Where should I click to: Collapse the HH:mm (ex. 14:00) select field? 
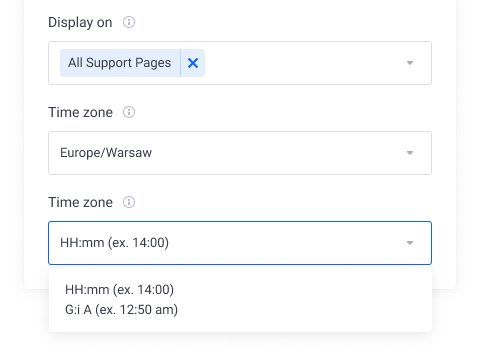pyautogui.click(x=240, y=243)
